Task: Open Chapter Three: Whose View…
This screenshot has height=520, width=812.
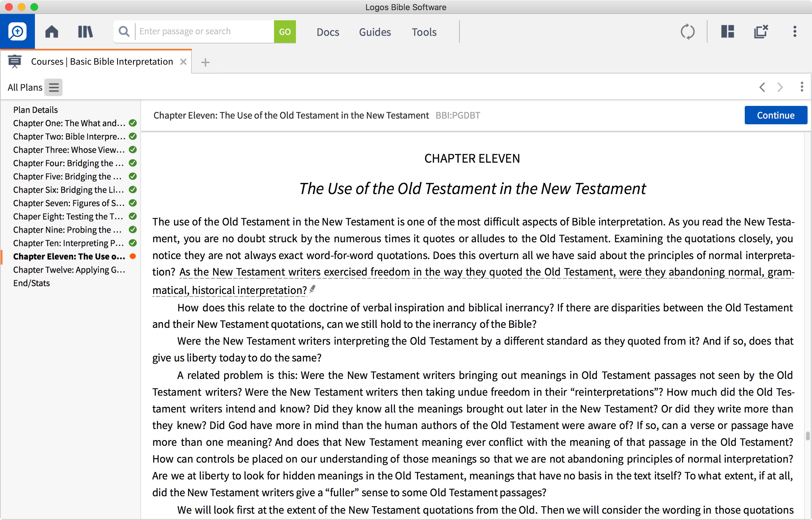Action: click(x=69, y=150)
